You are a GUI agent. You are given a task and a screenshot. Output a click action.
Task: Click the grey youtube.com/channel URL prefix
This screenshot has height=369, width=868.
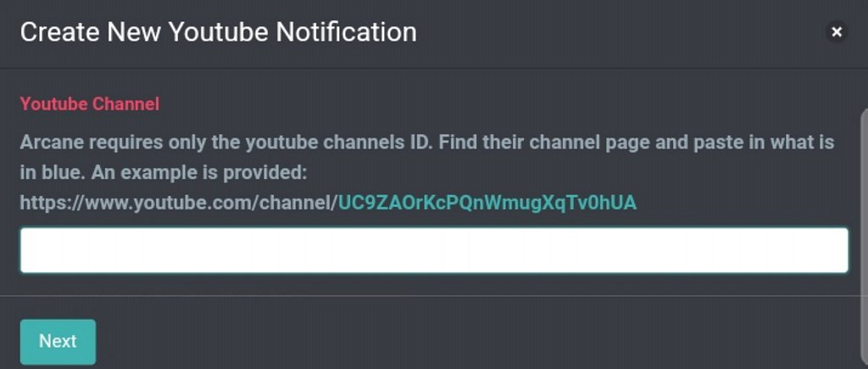179,203
